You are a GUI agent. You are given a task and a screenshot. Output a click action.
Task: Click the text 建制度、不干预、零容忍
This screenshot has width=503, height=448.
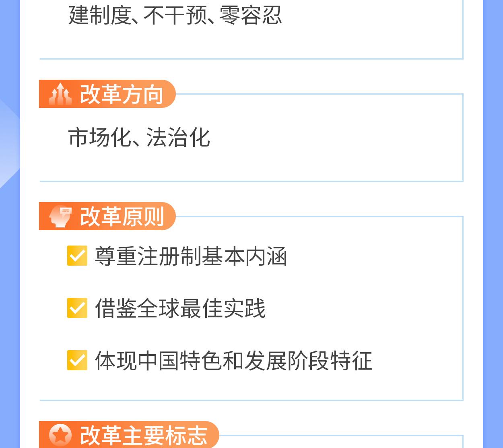point(175,15)
